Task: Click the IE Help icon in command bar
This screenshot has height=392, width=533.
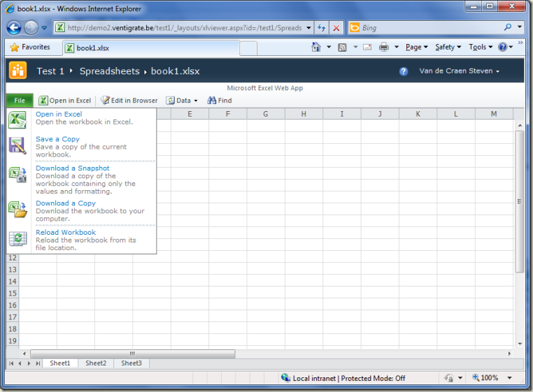Action: coord(502,47)
